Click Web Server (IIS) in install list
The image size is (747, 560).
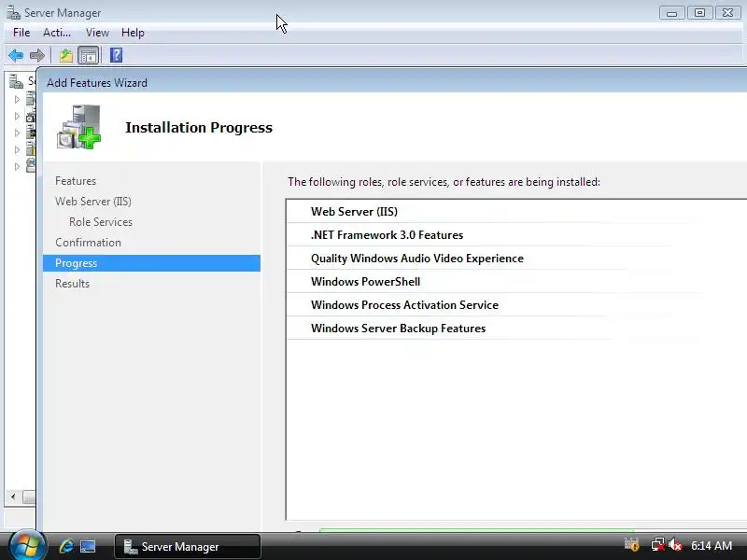[354, 212]
